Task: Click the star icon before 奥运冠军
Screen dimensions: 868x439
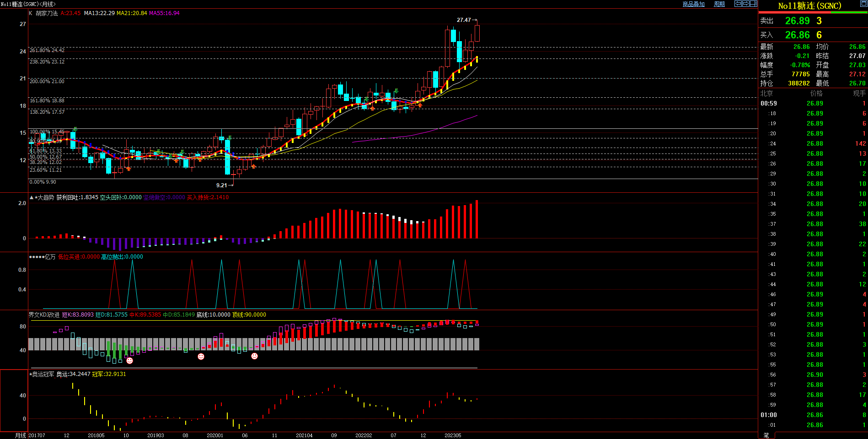Action: (x=31, y=374)
